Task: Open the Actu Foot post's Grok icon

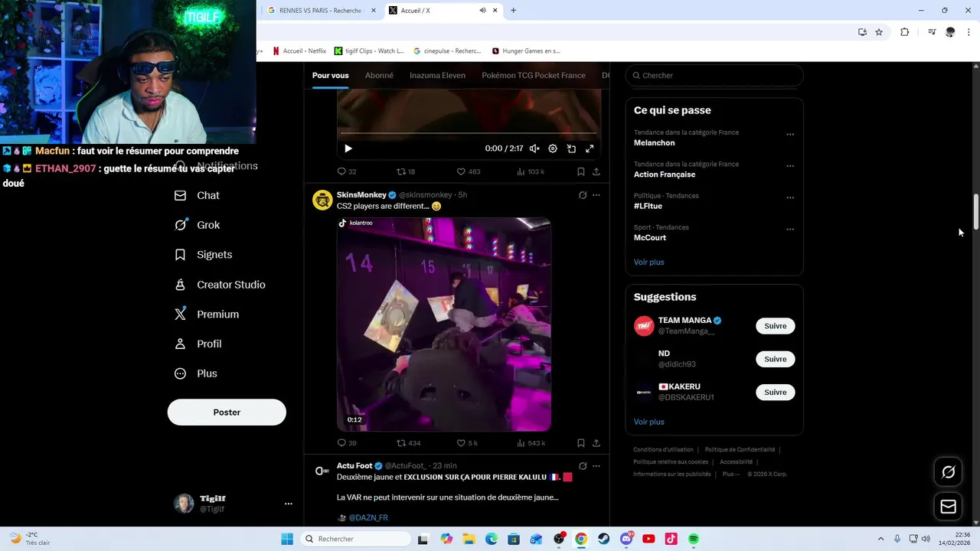Action: coord(583,466)
